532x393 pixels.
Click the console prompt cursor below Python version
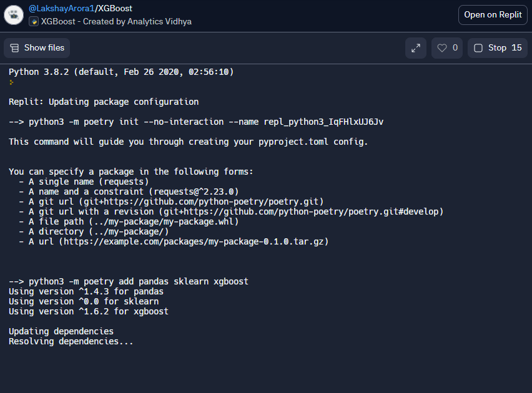[11, 82]
